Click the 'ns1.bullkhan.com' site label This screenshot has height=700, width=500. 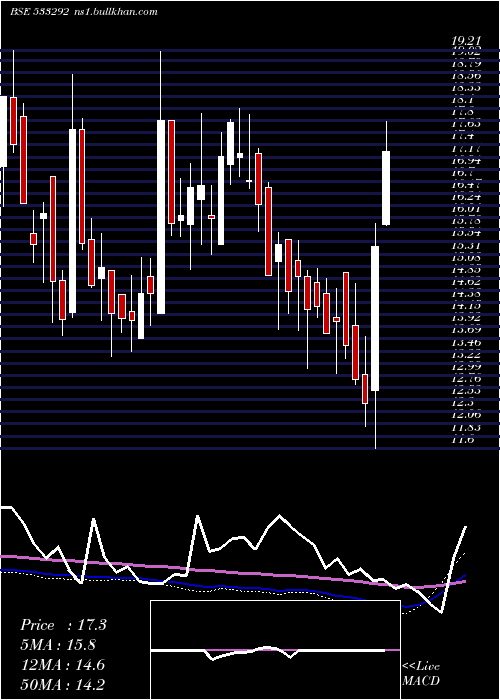pyautogui.click(x=115, y=12)
